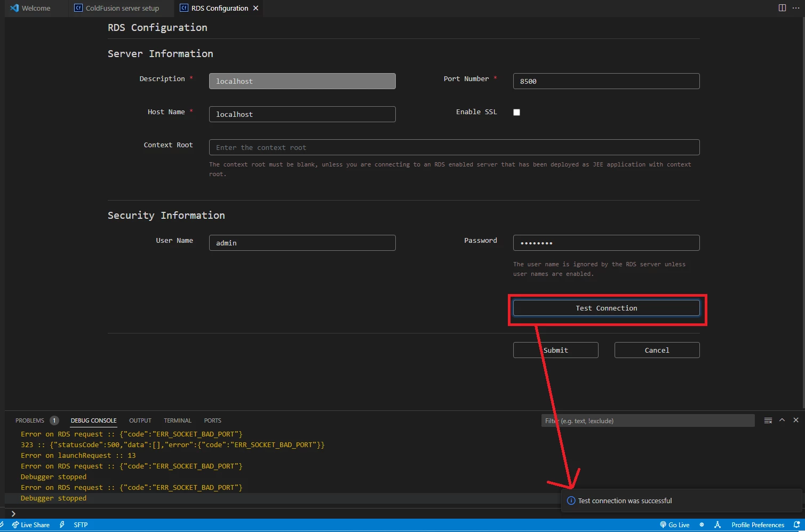Click the 'Server Information' heading

click(x=160, y=53)
